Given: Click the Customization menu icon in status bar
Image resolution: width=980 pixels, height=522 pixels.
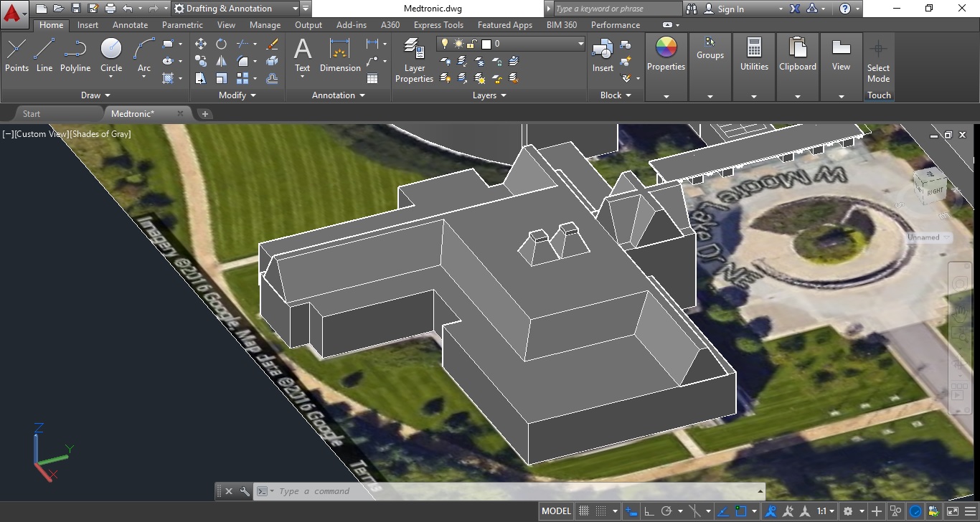Looking at the screenshot, I should 970,511.
